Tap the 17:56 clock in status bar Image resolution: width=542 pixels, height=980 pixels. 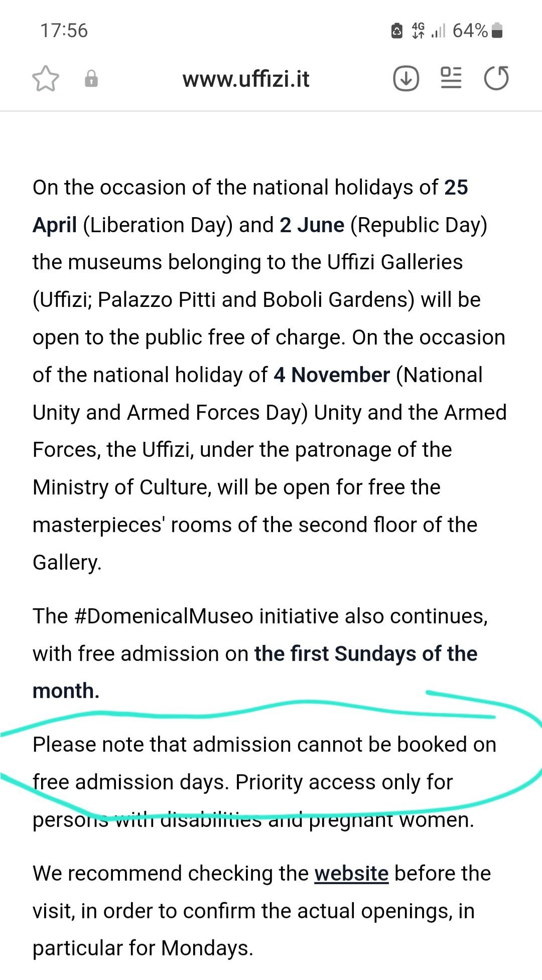click(x=64, y=31)
